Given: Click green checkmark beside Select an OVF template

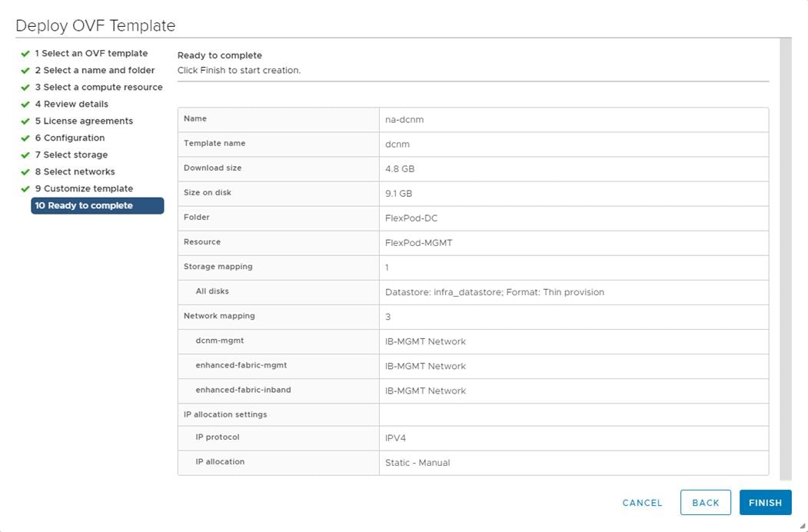Looking at the screenshot, I should 25,54.
